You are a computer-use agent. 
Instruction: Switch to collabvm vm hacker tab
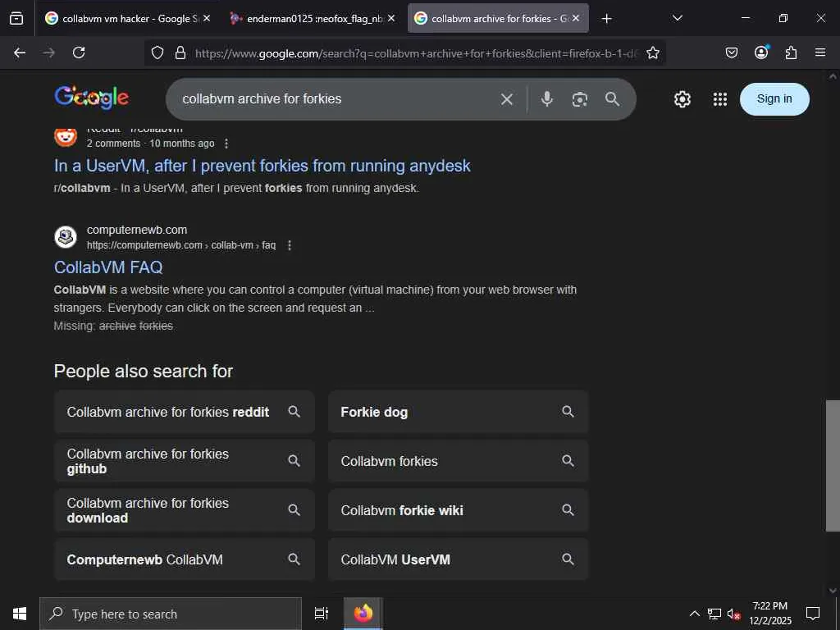pos(127,18)
